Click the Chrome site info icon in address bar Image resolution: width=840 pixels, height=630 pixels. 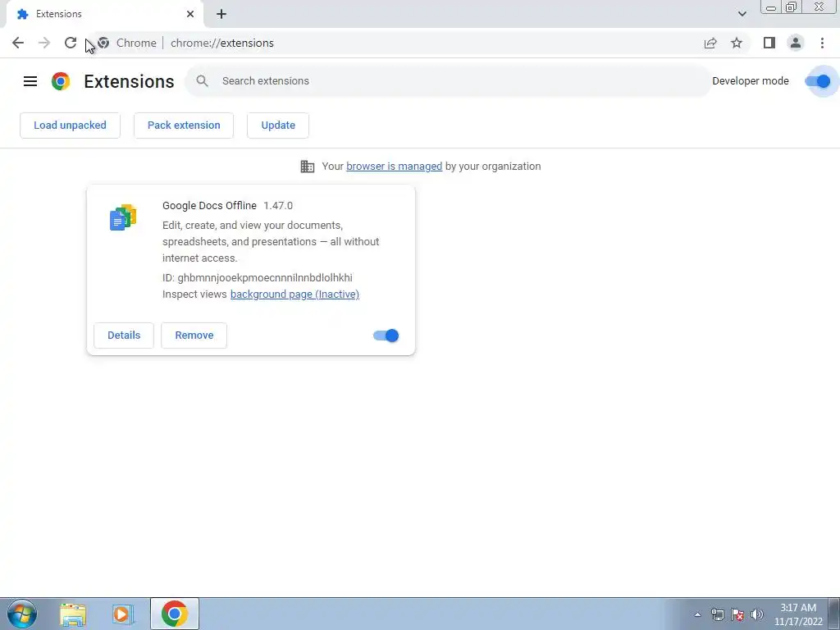tap(103, 43)
